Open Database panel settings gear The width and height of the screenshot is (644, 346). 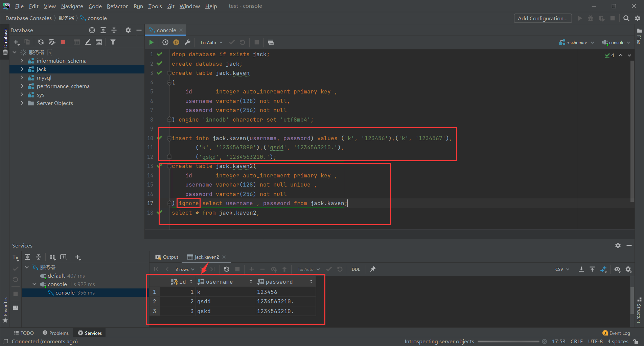(x=128, y=30)
